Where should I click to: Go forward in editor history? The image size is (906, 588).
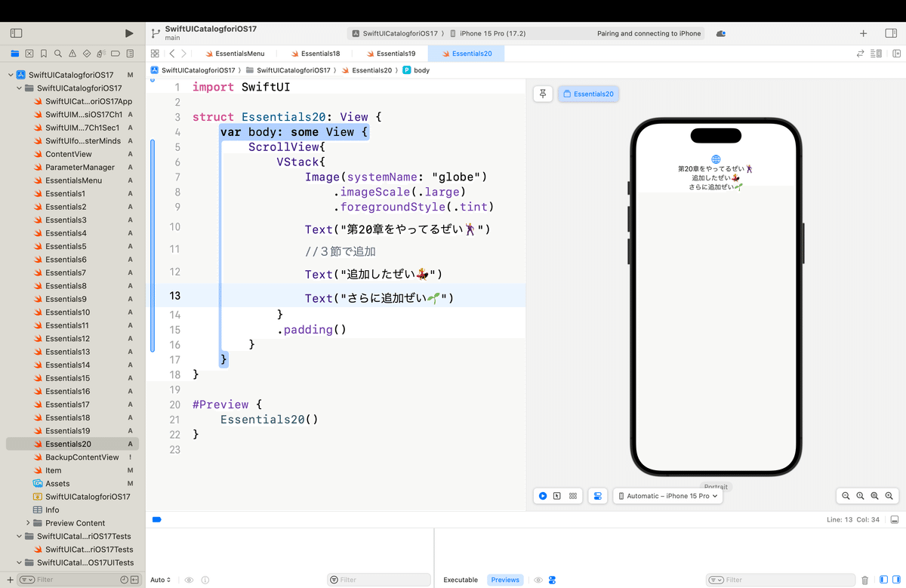coord(184,54)
